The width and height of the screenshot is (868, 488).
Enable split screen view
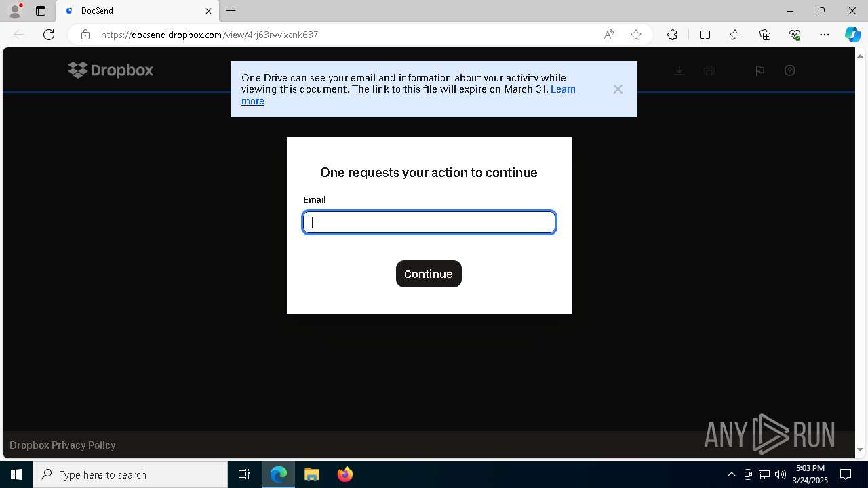point(705,35)
